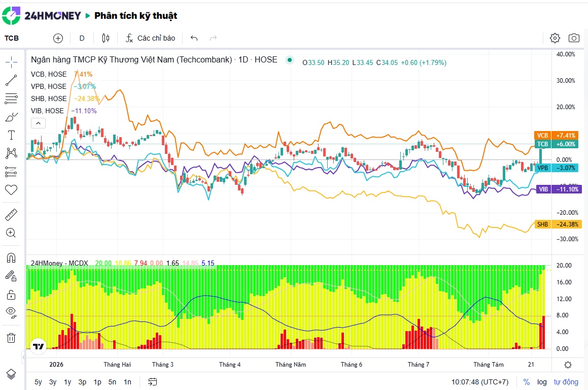Open the go to date icon

click(x=153, y=382)
